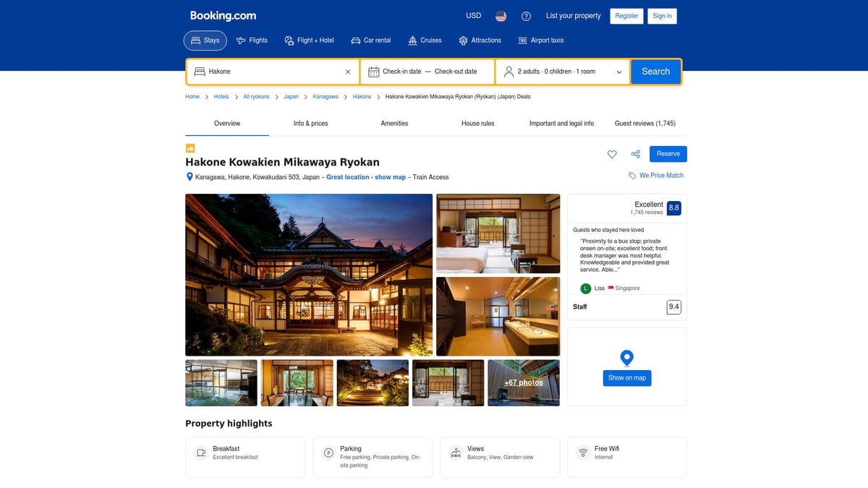The width and height of the screenshot is (868, 488).
Task: Click the US flag language selector
Action: pos(500,15)
